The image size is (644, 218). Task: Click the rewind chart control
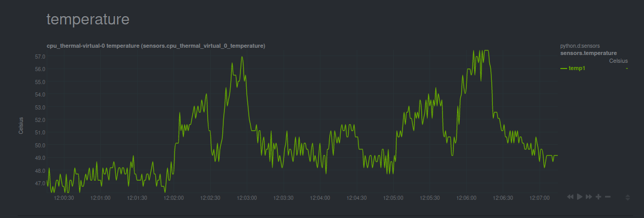point(570,197)
